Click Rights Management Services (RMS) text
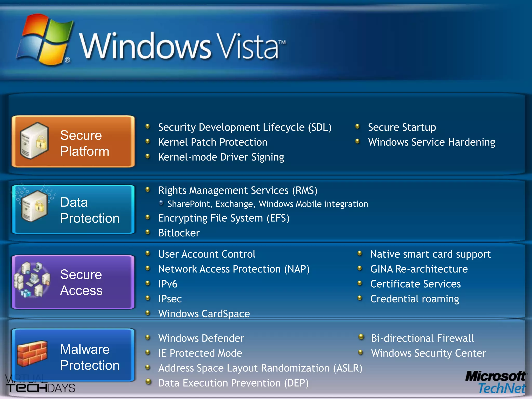This screenshot has width=532, height=399. (238, 191)
